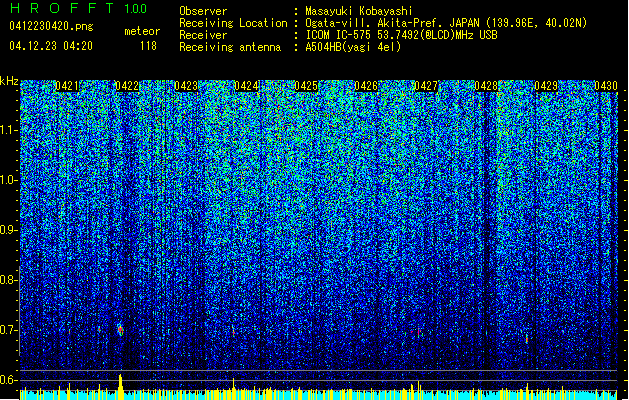Click the strong meteor echo just after 0422
Viewport: 629px width, 400px height.
pos(120,330)
